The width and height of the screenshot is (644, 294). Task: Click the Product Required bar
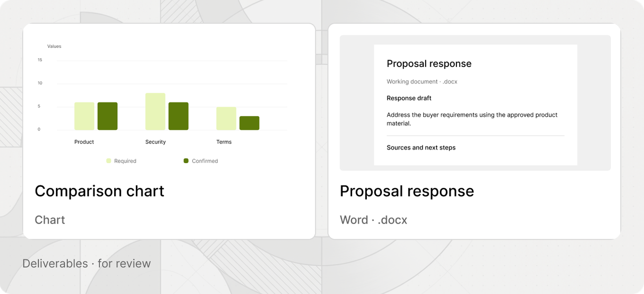click(85, 116)
